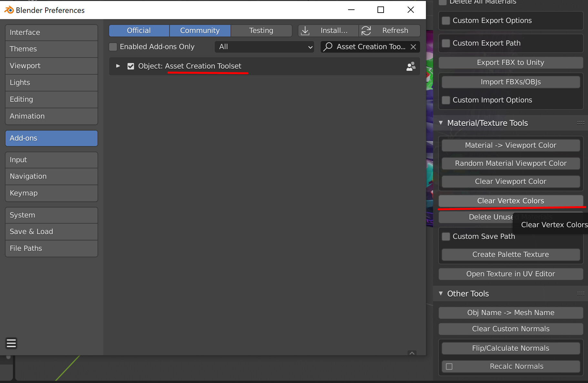Click the Refresh add-ons icon
Image resolution: width=588 pixels, height=383 pixels.
point(366,30)
